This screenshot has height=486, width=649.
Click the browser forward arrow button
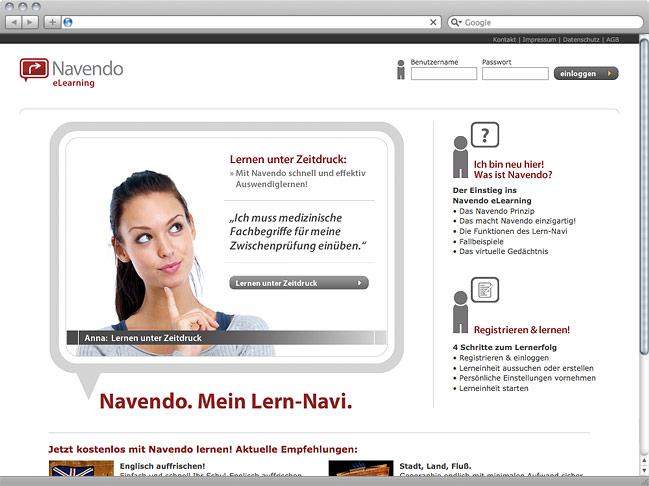click(x=30, y=22)
